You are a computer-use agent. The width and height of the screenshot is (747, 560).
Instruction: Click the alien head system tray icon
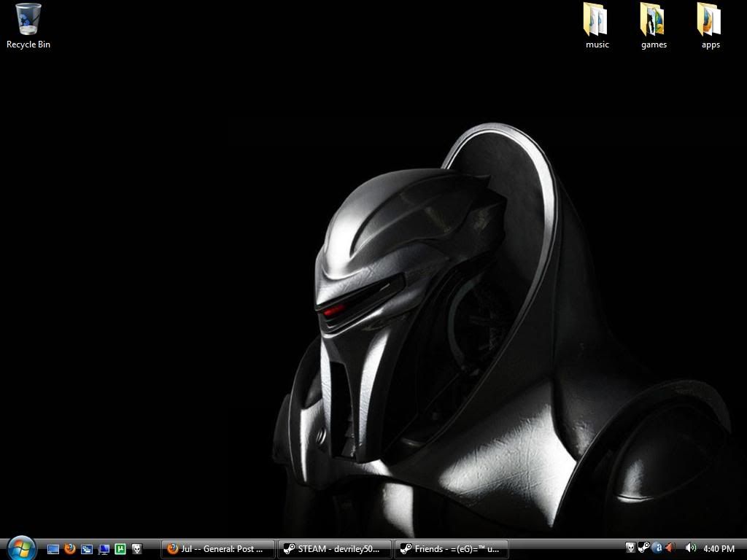[631, 548]
